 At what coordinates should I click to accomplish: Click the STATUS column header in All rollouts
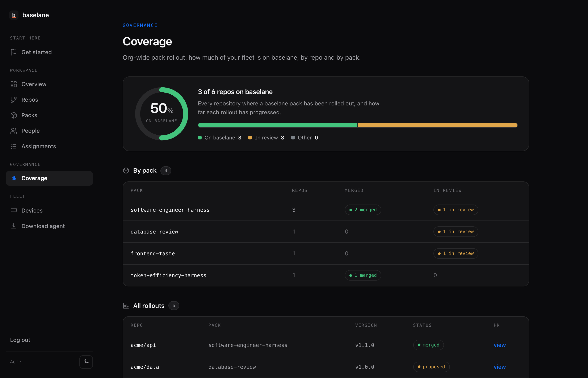coord(422,325)
